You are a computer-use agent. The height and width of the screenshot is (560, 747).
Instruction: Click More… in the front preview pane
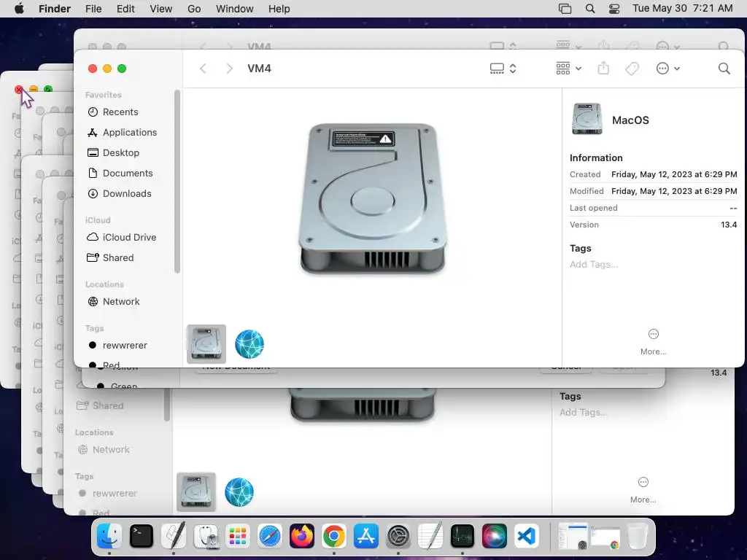coord(653,343)
